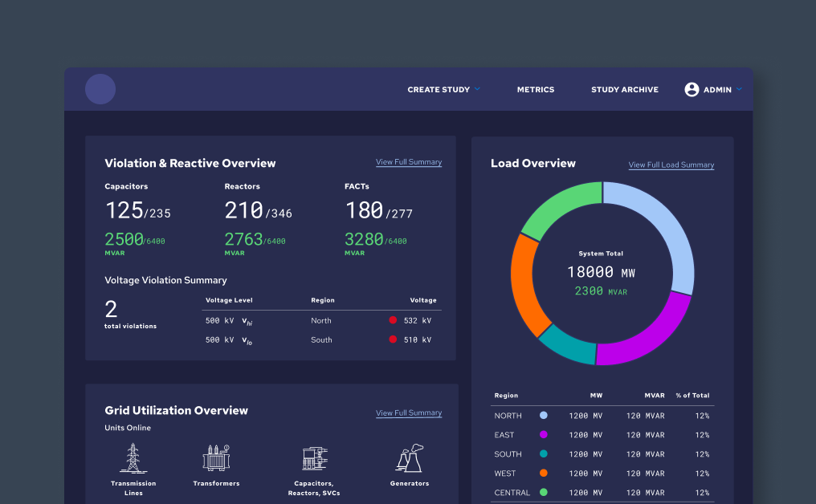Open the Metrics page
Viewport: 816px width, 504px height.
(x=535, y=90)
